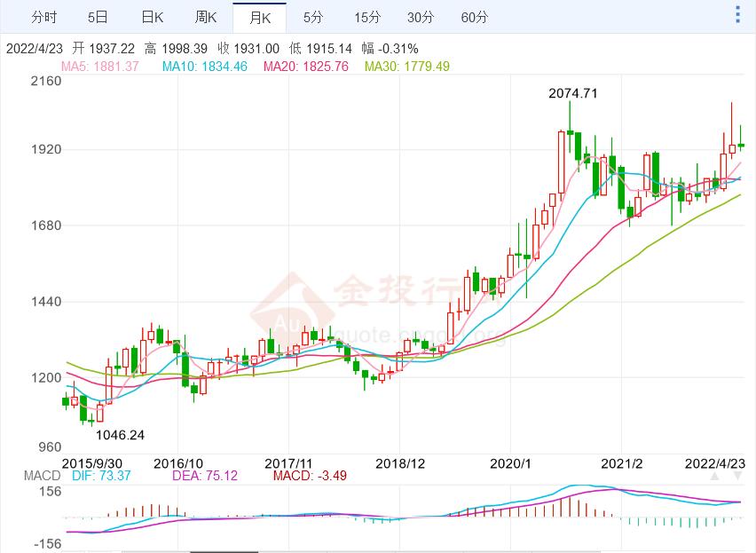Click the high price 1998.39
756x553 pixels.
(x=185, y=49)
